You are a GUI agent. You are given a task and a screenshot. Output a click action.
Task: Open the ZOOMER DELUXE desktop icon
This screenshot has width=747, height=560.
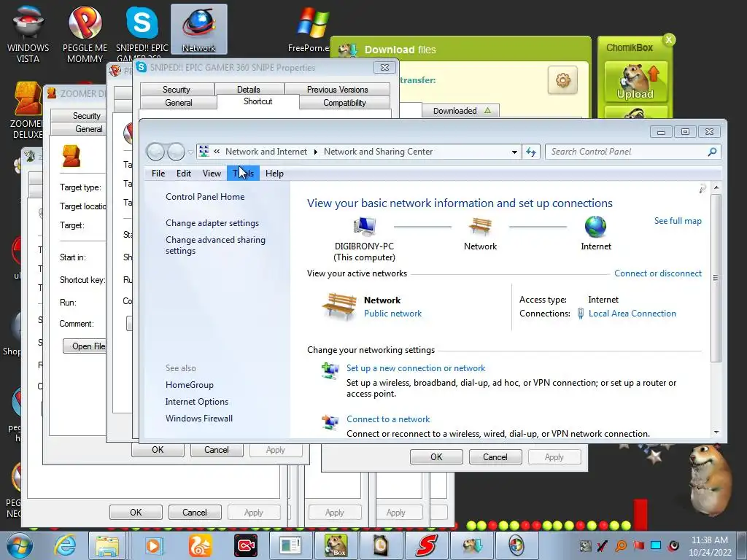(27, 111)
